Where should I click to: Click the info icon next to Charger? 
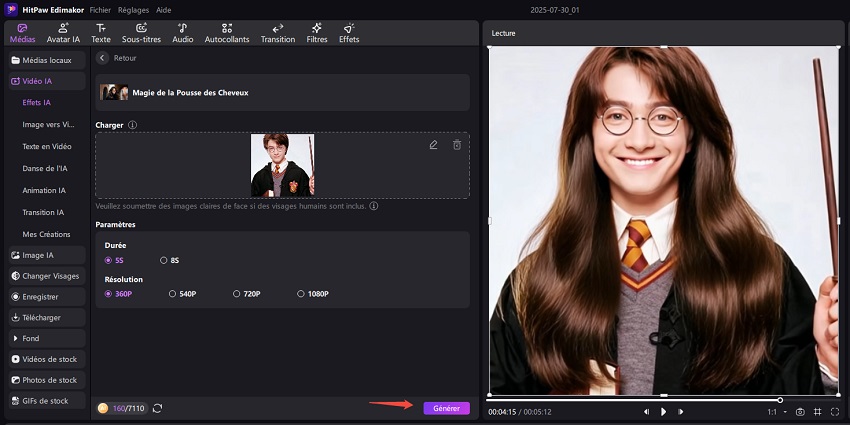pyautogui.click(x=133, y=125)
